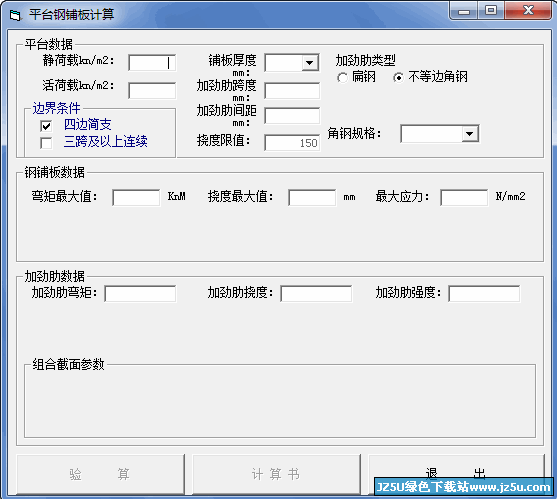Image resolution: width=557 pixels, height=499 pixels.
Task: Close the 平台钢铺板计算 window
Action: coord(528,11)
